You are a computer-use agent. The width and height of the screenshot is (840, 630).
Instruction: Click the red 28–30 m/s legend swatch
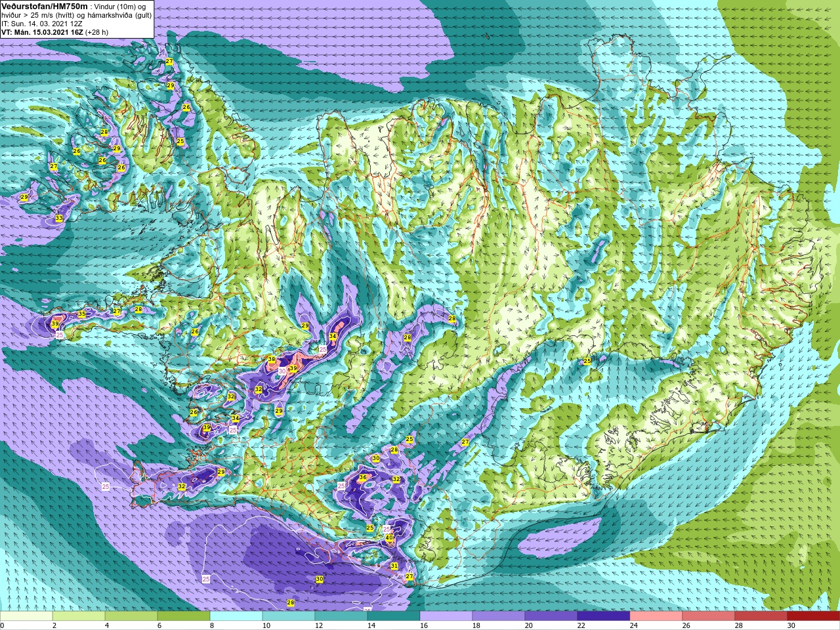[x=761, y=616]
